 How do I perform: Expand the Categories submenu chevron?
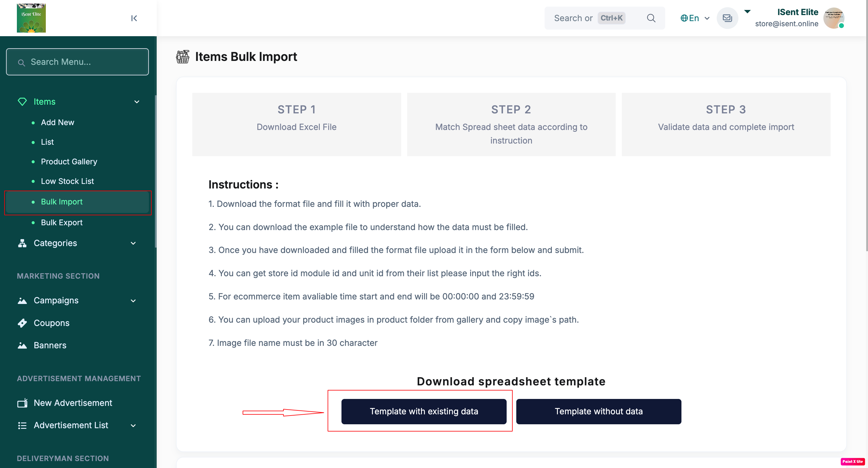click(134, 243)
